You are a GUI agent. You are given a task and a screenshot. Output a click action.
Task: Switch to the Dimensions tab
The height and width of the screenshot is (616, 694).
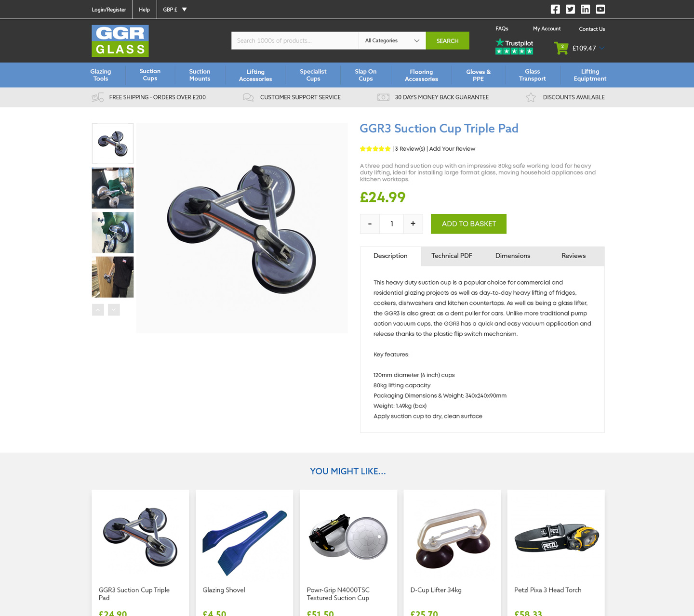tap(513, 256)
